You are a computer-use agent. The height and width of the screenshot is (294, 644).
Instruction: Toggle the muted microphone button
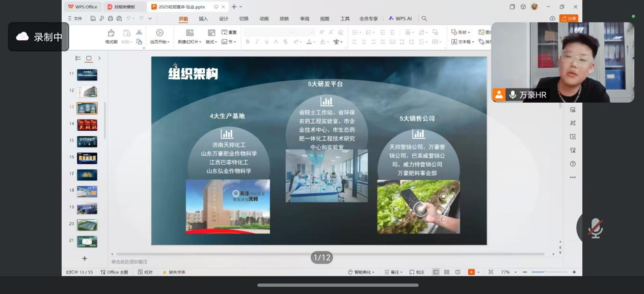point(595,228)
